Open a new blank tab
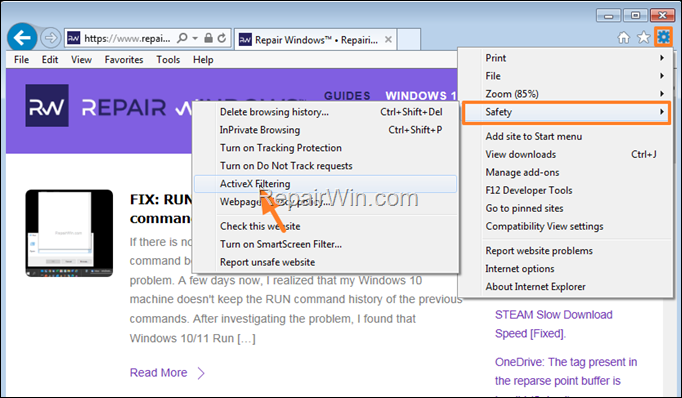682x398 pixels. [409, 40]
